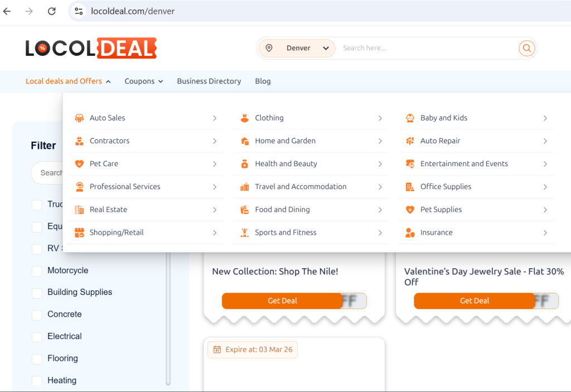Expand the Real Estate subcategory chevron
The width and height of the screenshot is (571, 392).
tap(214, 210)
